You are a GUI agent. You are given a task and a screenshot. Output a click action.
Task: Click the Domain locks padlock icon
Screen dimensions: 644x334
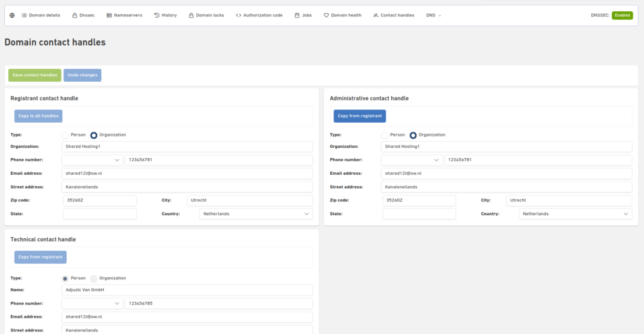pyautogui.click(x=191, y=15)
